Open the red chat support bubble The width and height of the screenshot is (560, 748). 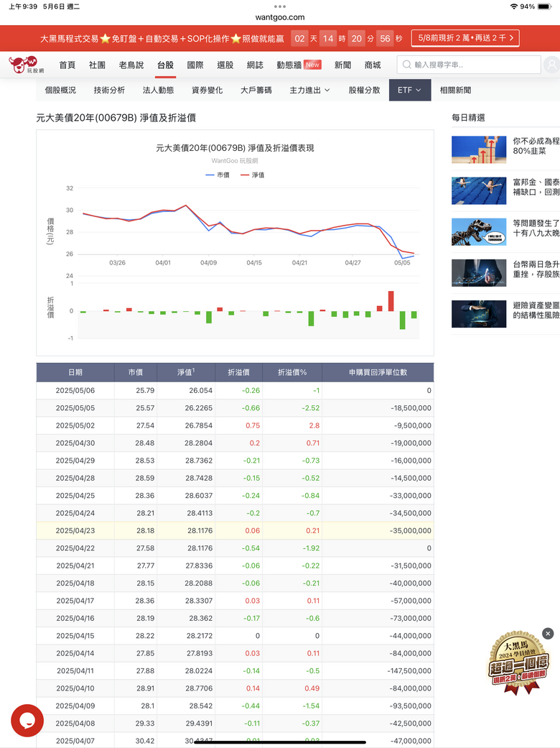[x=27, y=720]
